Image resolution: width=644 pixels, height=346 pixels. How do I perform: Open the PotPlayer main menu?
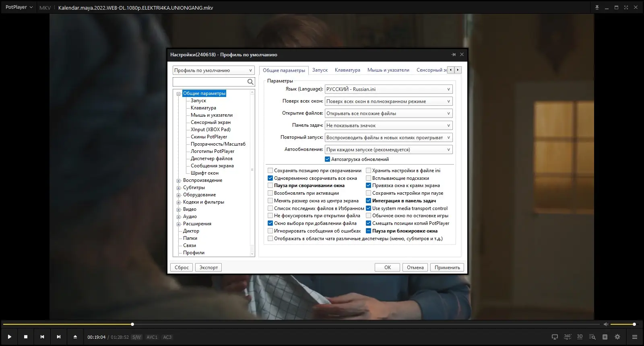pyautogui.click(x=19, y=7)
